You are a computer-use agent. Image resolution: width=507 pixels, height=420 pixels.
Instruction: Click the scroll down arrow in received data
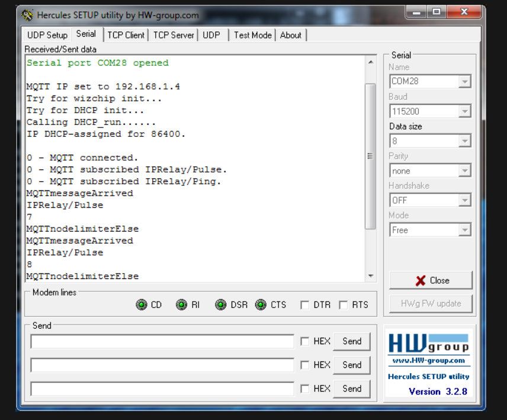[371, 276]
